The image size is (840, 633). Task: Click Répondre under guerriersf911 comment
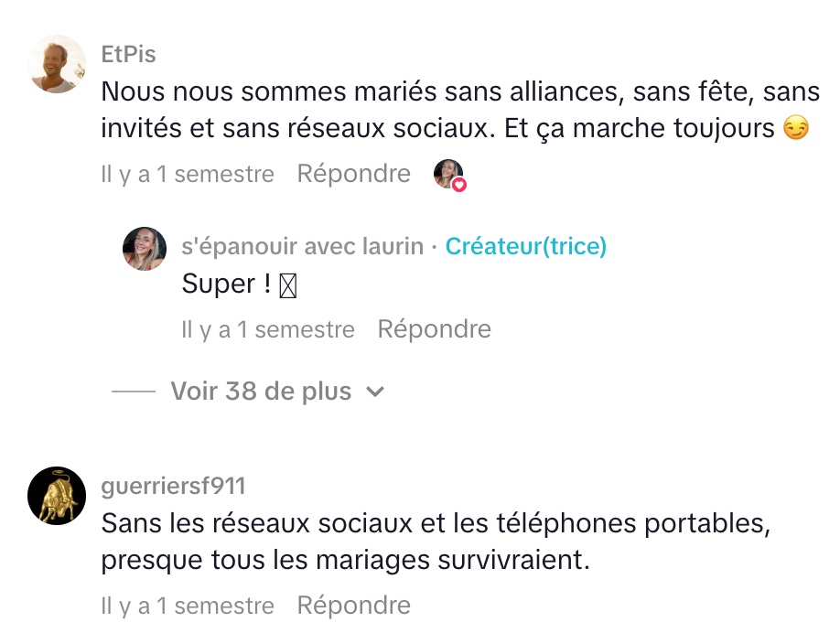[x=353, y=605]
